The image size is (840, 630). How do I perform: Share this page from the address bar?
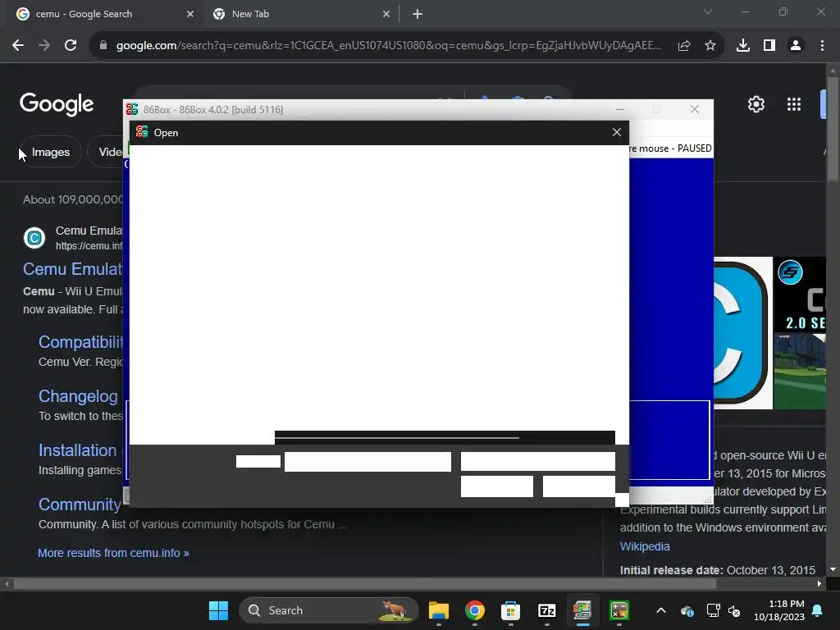pos(684,46)
